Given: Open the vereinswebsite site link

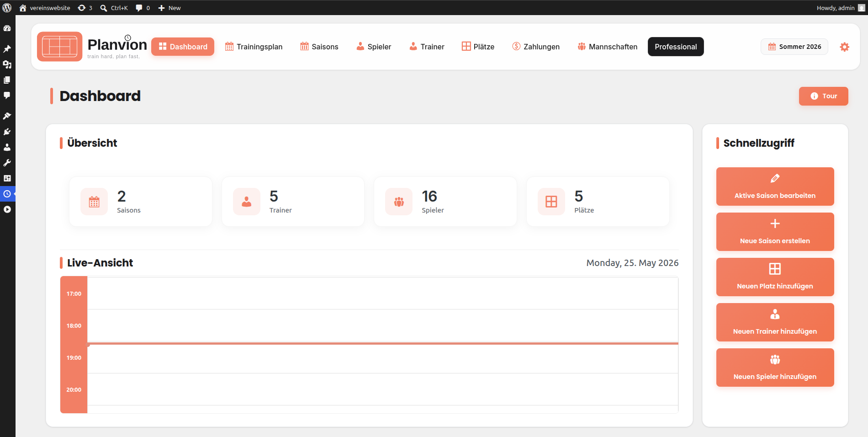Looking at the screenshot, I should (x=45, y=8).
